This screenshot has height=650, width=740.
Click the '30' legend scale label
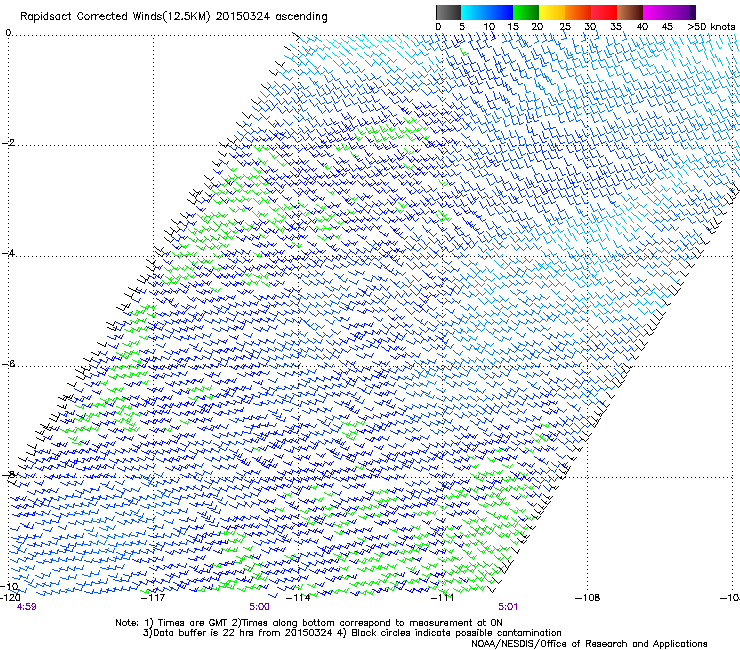click(x=590, y=27)
